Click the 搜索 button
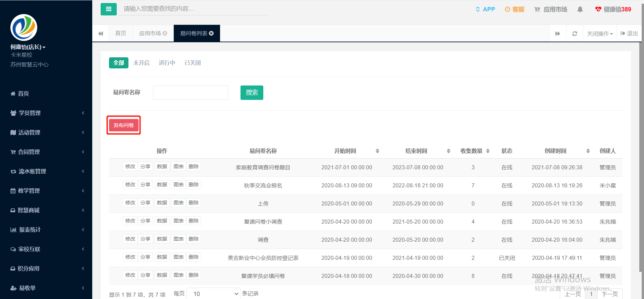The image size is (644, 299). point(252,93)
